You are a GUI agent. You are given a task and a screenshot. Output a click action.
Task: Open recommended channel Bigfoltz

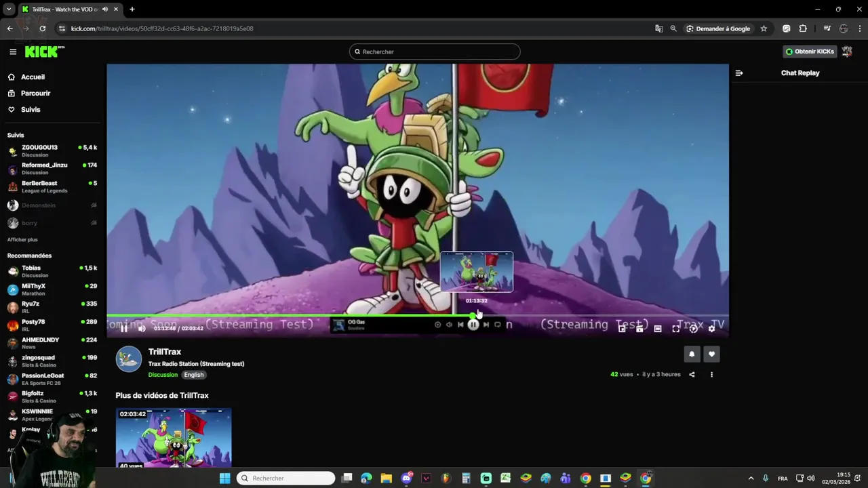(x=52, y=397)
